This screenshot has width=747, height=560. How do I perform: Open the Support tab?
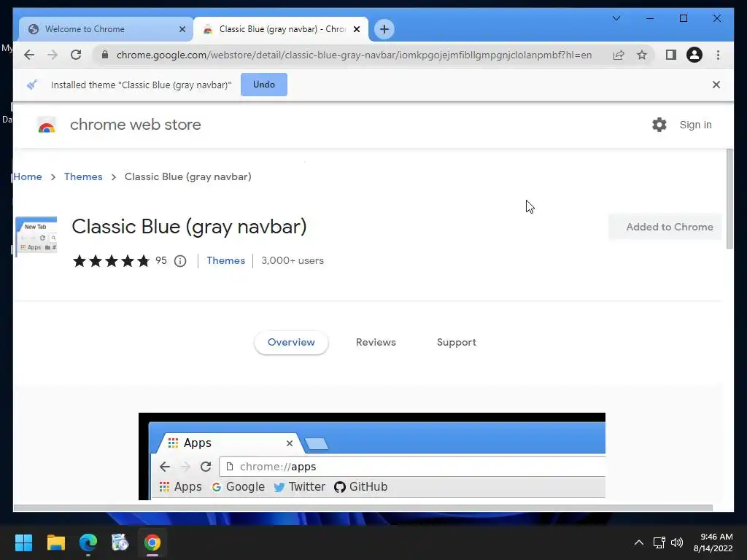click(457, 343)
